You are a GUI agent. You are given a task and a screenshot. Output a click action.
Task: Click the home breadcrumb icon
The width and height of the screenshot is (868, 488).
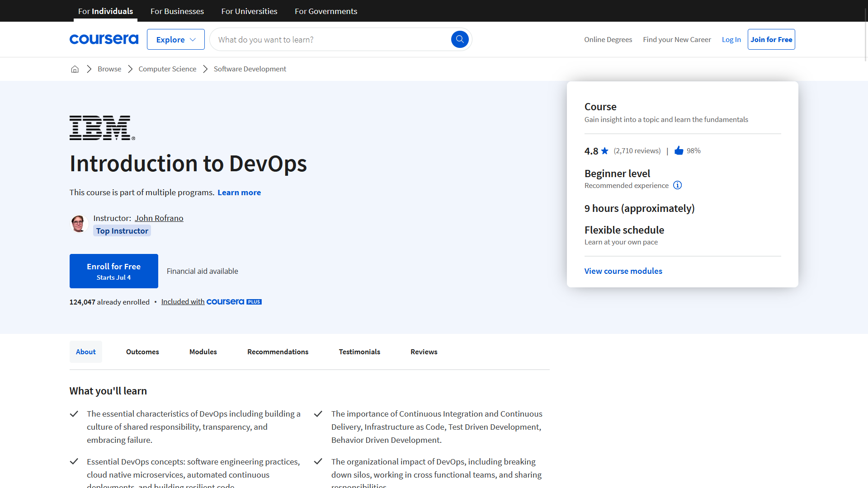[x=75, y=69]
